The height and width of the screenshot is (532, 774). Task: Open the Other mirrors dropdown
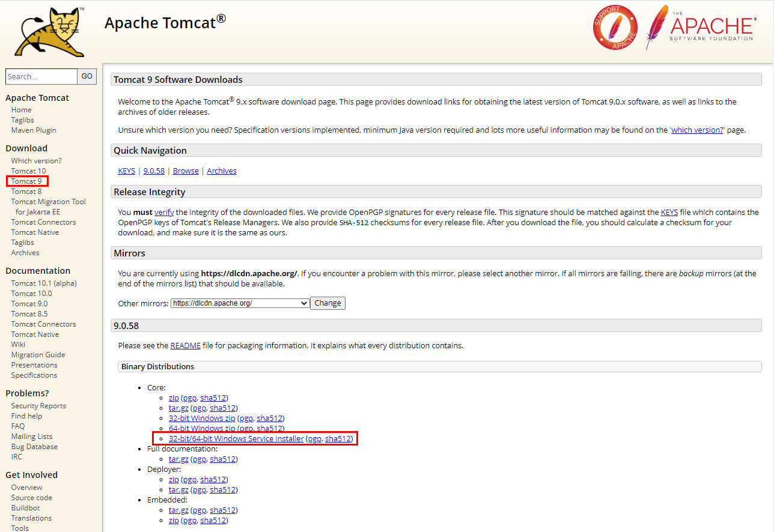pyautogui.click(x=240, y=303)
